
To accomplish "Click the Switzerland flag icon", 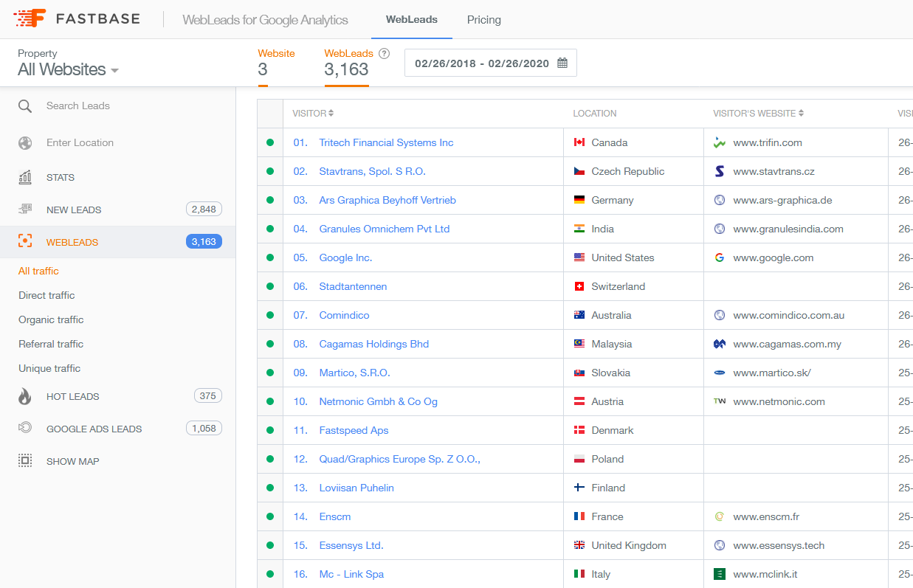I will pos(579,286).
